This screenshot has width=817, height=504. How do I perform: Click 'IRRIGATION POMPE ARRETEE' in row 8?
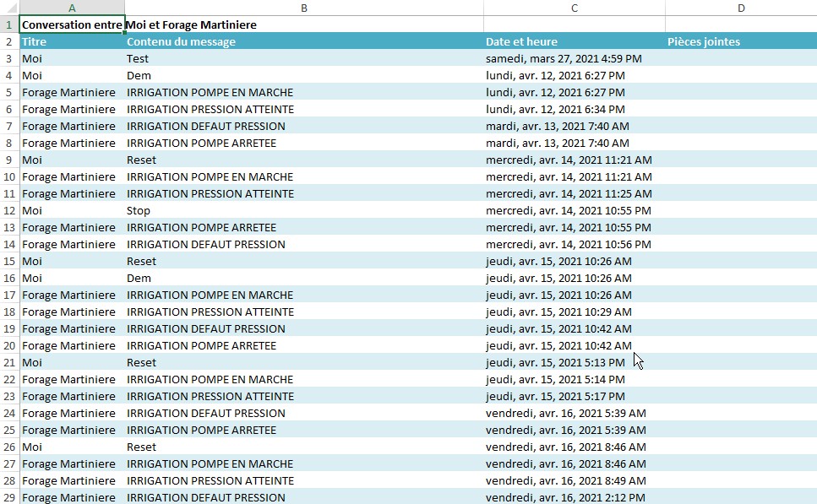tap(201, 144)
